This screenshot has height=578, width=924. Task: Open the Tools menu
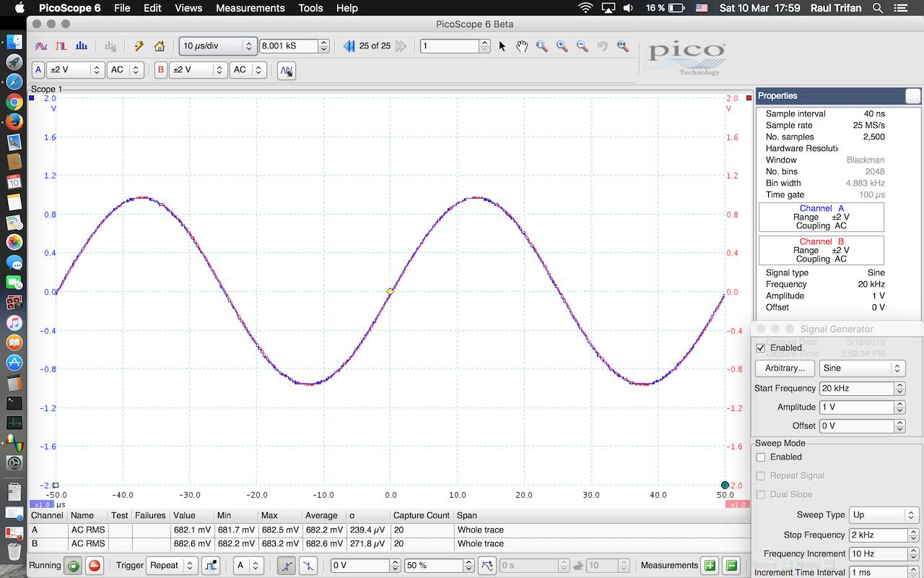[x=310, y=8]
